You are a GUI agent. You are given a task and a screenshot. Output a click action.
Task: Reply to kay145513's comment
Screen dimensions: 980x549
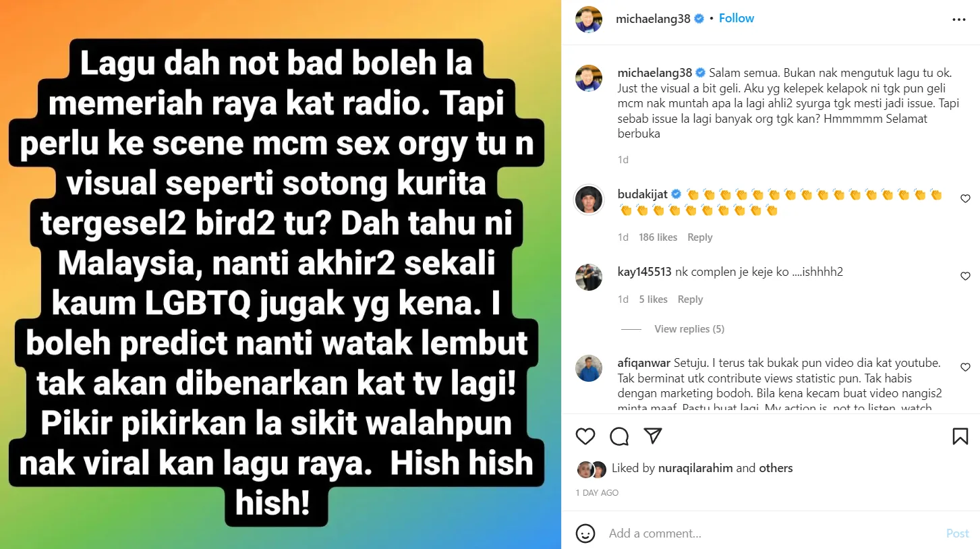coord(690,299)
